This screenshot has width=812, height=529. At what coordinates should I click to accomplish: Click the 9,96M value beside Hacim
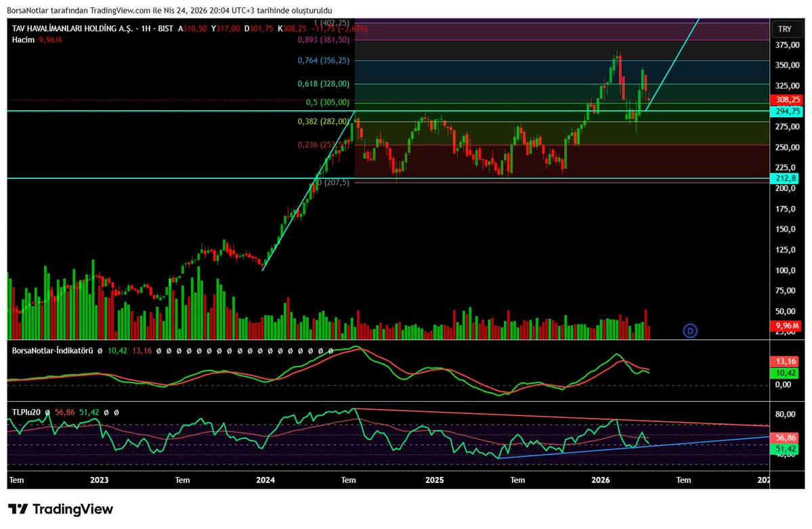tap(51, 40)
